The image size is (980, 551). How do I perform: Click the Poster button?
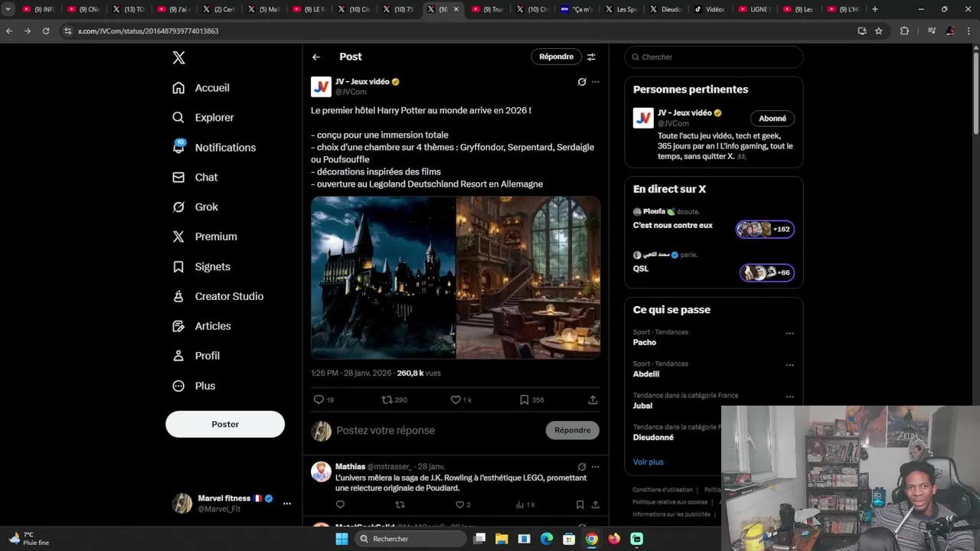[225, 424]
